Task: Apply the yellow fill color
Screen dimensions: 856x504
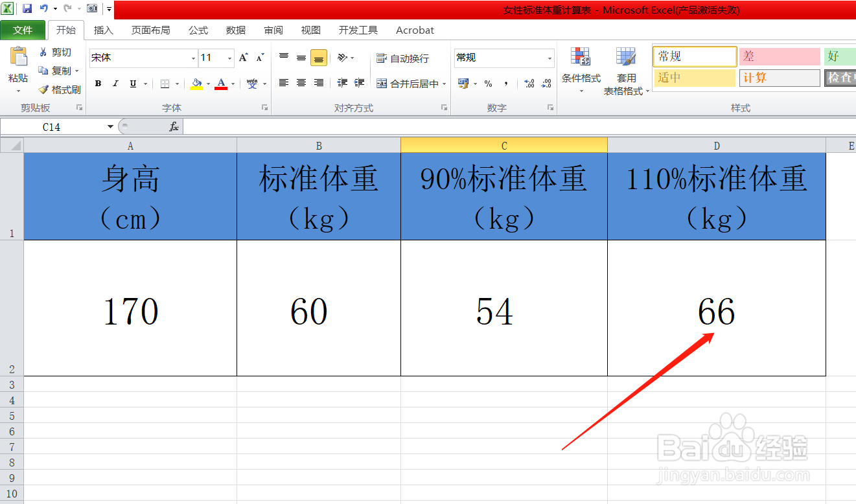Action: point(196,84)
